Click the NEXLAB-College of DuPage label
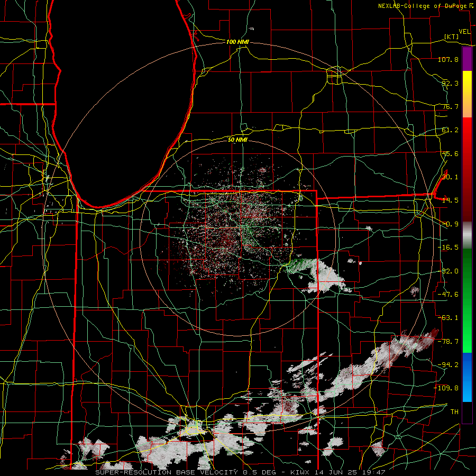The height and width of the screenshot is (476, 476). [x=422, y=6]
